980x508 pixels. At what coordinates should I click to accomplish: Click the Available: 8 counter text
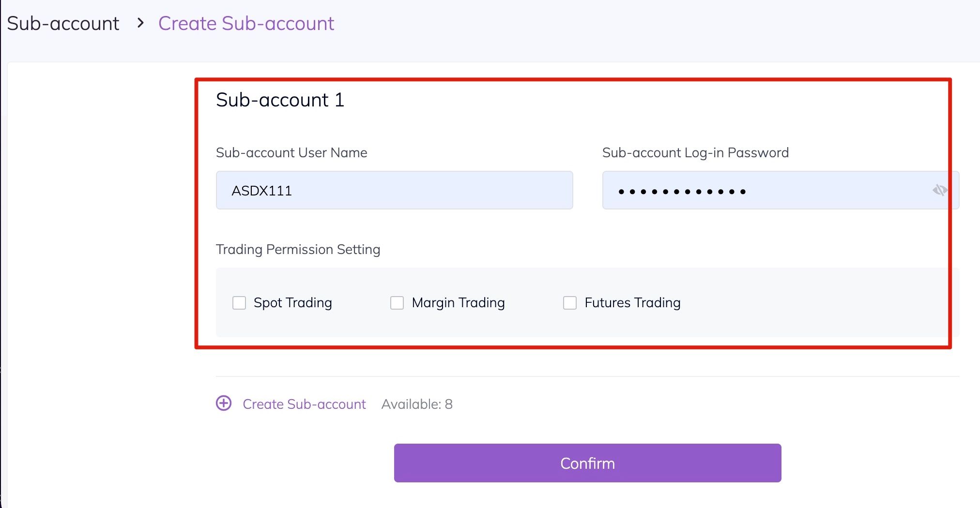tap(417, 404)
